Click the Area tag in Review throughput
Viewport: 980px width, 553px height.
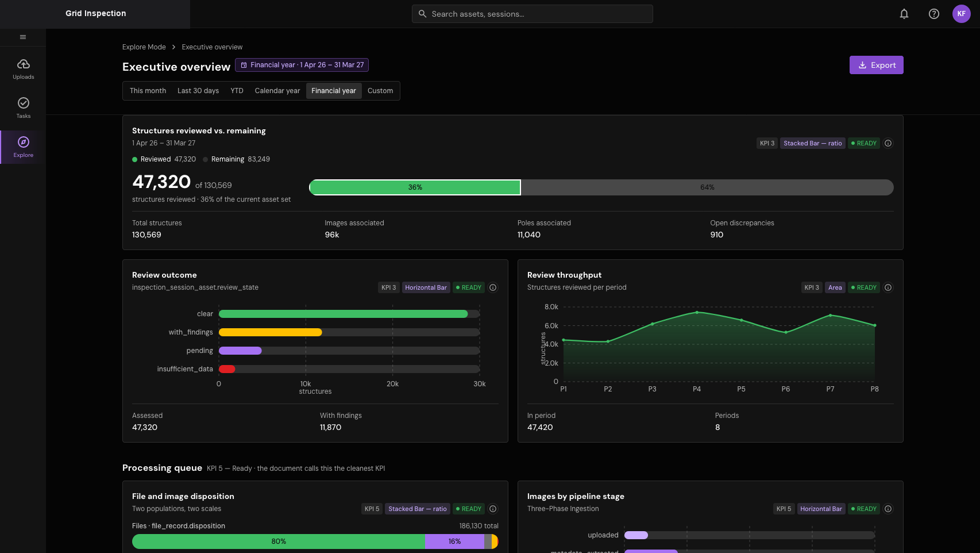835,287
